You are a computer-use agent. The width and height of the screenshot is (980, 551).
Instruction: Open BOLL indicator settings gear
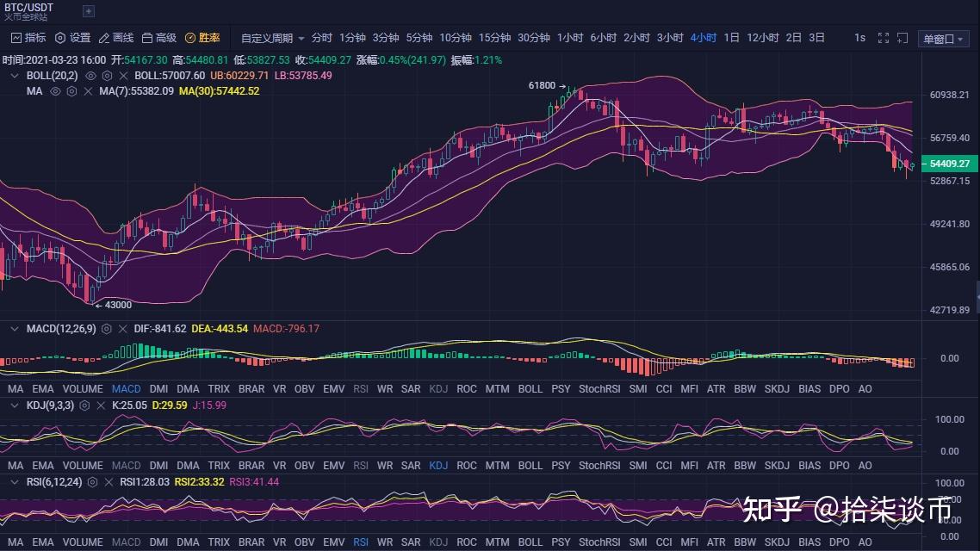[107, 76]
